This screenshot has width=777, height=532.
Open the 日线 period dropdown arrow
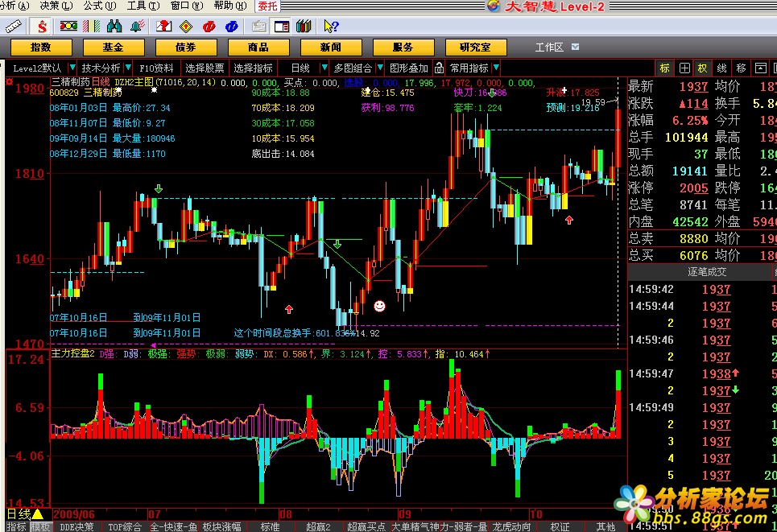click(324, 68)
